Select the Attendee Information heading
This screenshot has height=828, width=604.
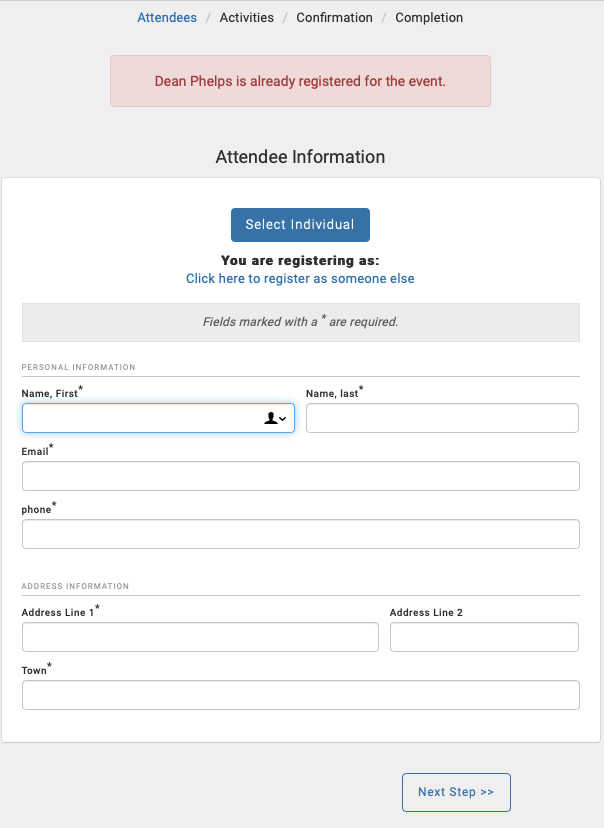click(x=300, y=157)
